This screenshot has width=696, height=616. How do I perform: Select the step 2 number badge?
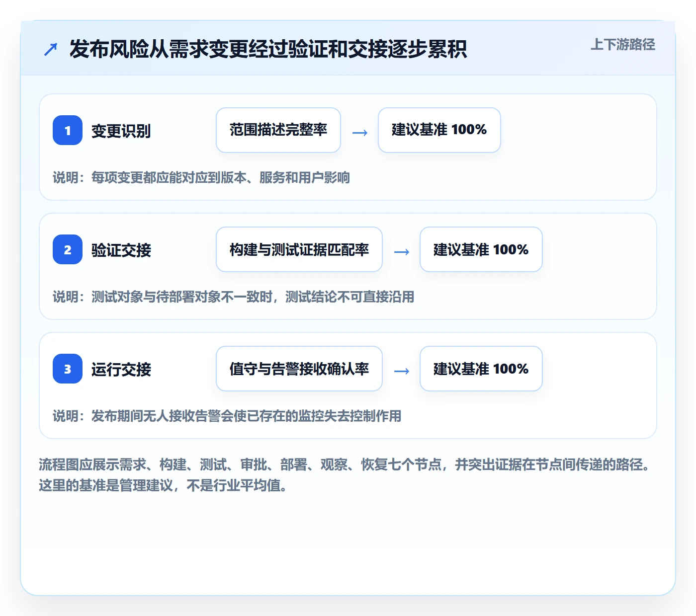(x=68, y=249)
